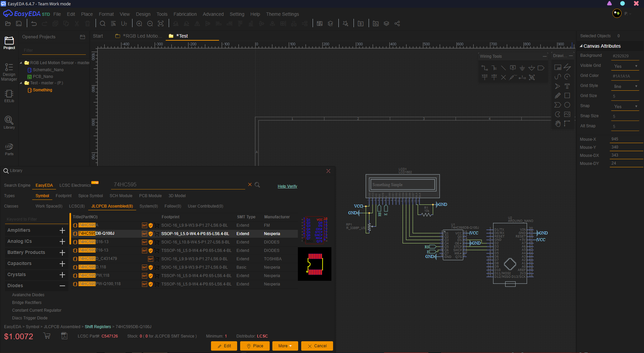This screenshot has height=353, width=644.
Task: Select the Pie drawing tool
Action: point(558,115)
